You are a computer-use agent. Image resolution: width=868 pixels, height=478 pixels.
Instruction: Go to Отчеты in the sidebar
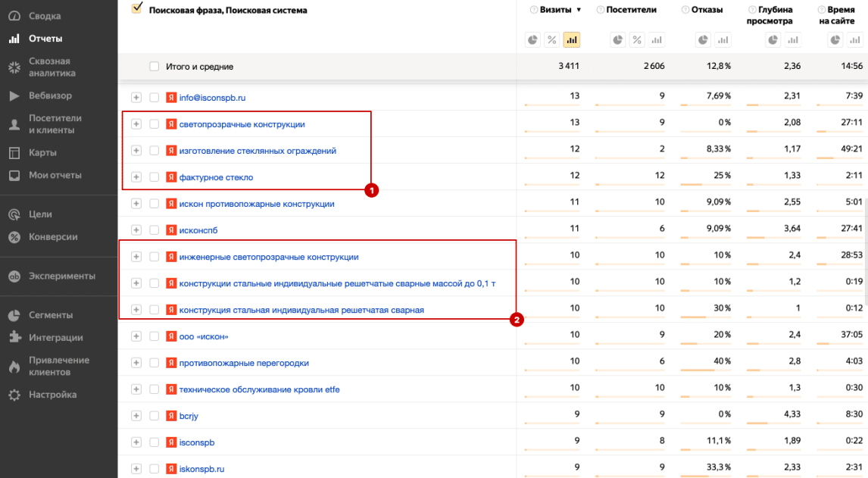point(45,39)
